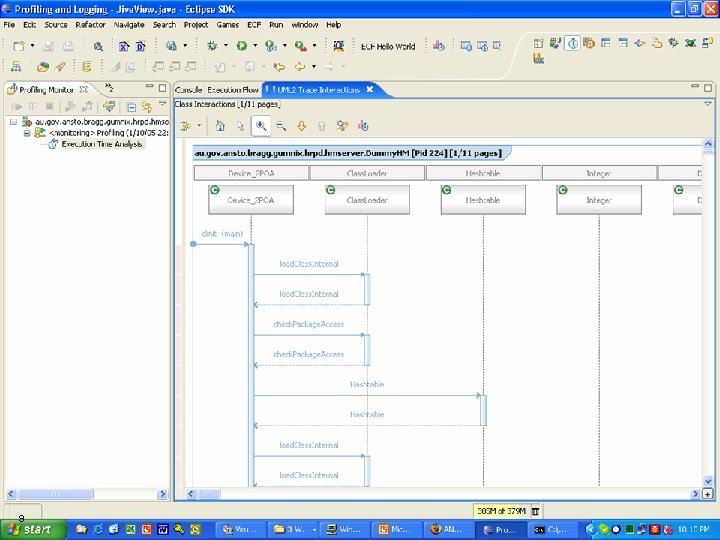This screenshot has height=540, width=720.
Task: Click the Hashtable lifeline box
Action: 483,200
